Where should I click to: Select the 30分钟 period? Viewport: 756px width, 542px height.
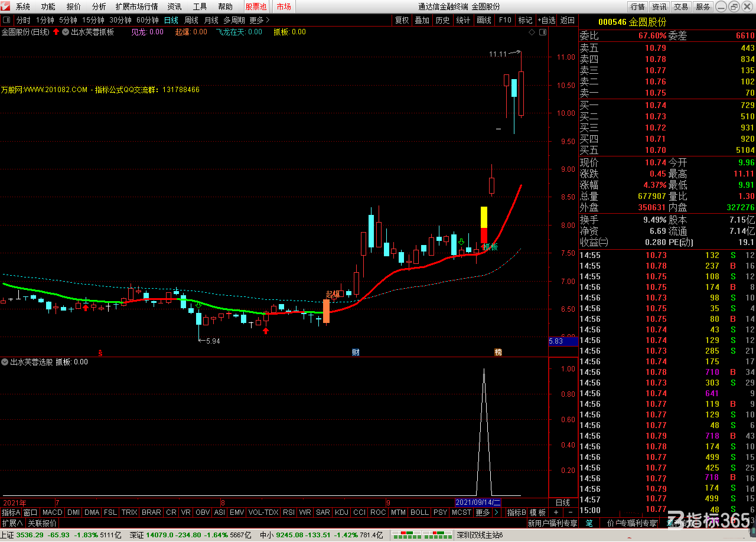(120, 20)
